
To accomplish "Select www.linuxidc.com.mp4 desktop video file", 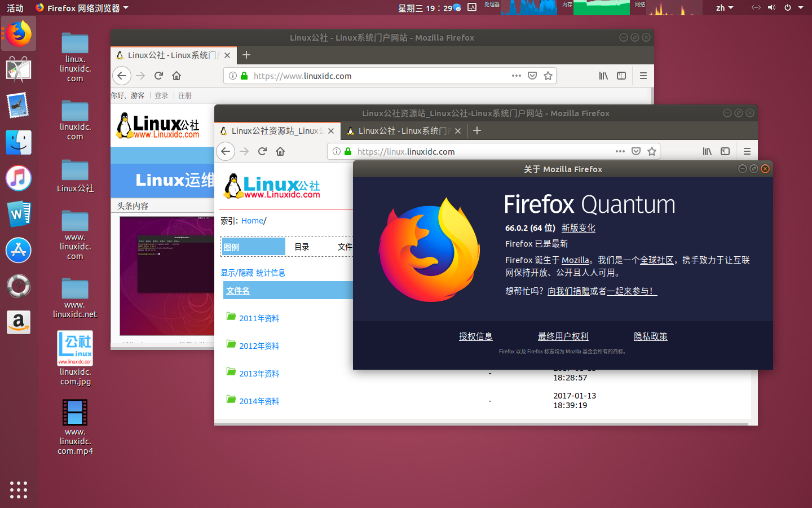I will (x=75, y=427).
